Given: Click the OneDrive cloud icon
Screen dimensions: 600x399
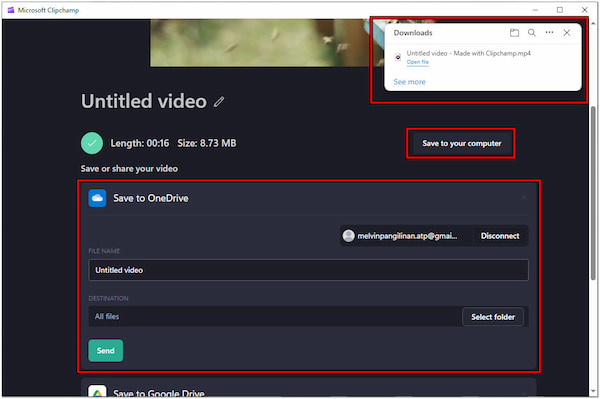Looking at the screenshot, I should tap(97, 198).
